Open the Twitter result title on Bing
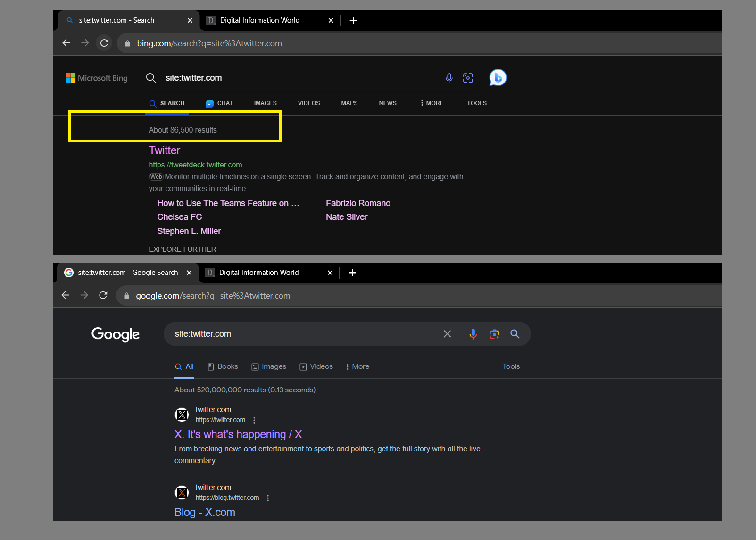 pyautogui.click(x=165, y=150)
